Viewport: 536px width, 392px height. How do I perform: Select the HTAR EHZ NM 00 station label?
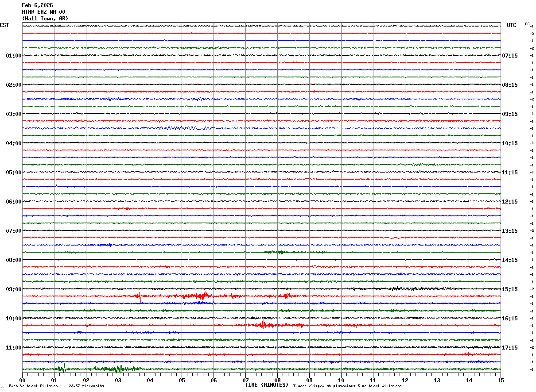point(43,12)
